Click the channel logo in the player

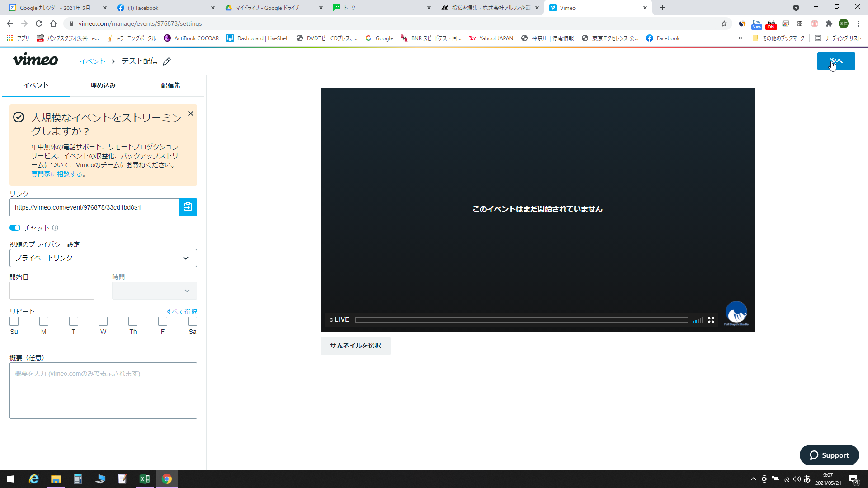736,313
